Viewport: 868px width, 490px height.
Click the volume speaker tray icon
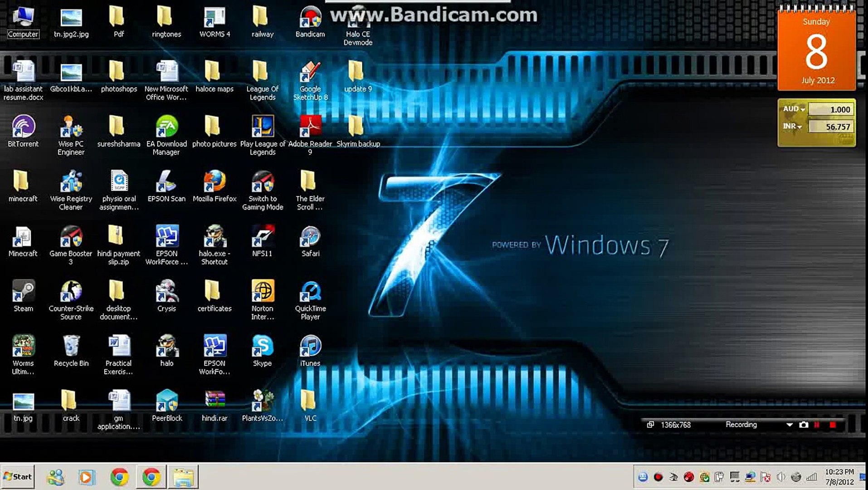(780, 477)
